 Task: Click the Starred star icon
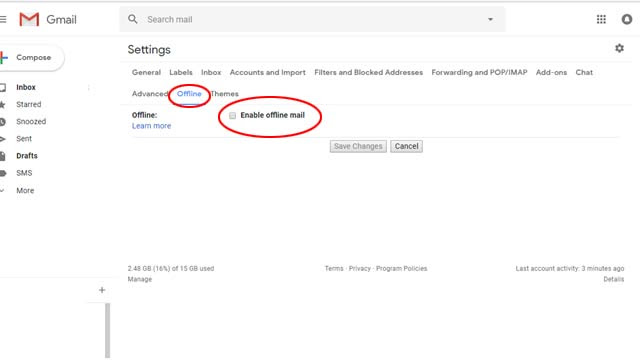tap(2, 104)
